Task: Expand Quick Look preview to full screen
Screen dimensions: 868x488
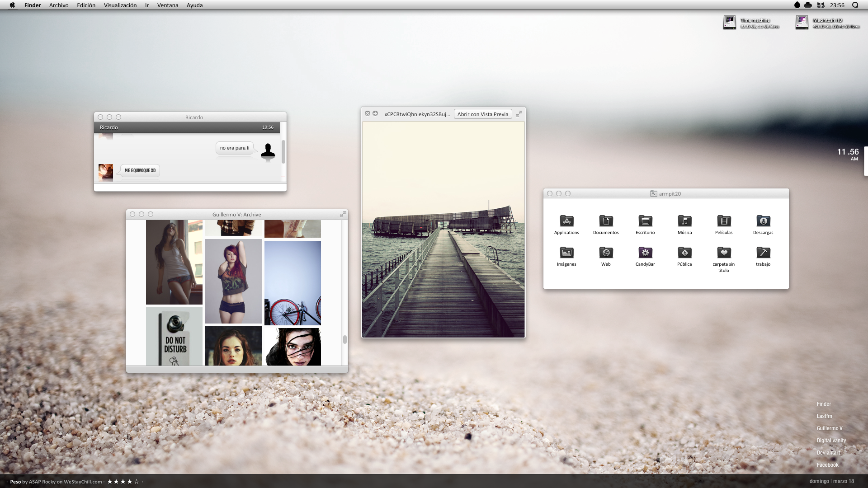Action: pyautogui.click(x=519, y=114)
